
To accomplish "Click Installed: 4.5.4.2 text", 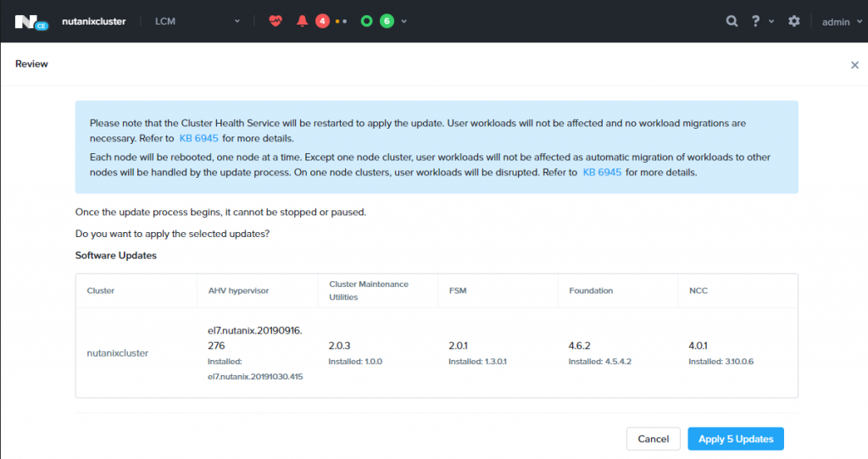I will [600, 361].
